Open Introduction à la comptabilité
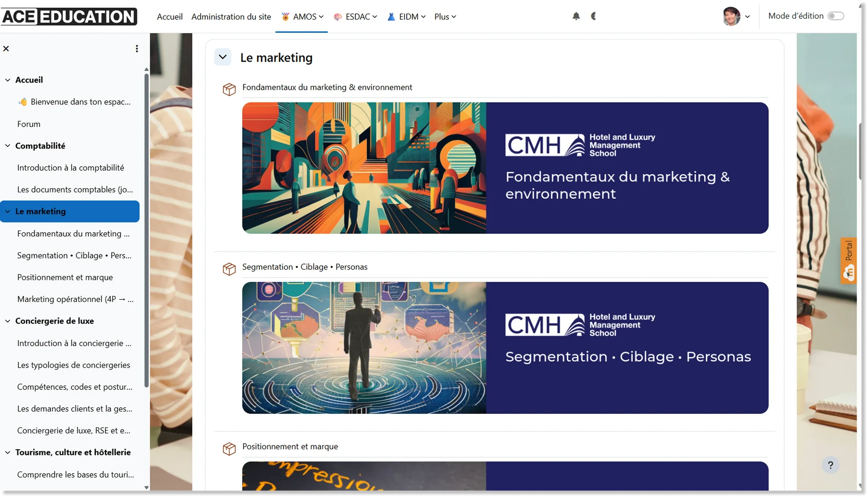This screenshot has height=497, width=868. pos(71,167)
